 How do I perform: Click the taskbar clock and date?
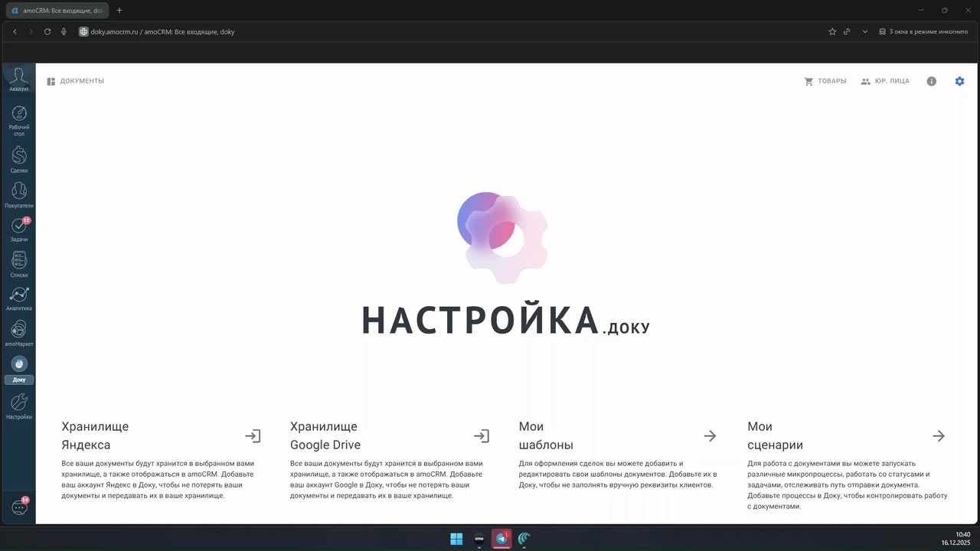[956, 539]
